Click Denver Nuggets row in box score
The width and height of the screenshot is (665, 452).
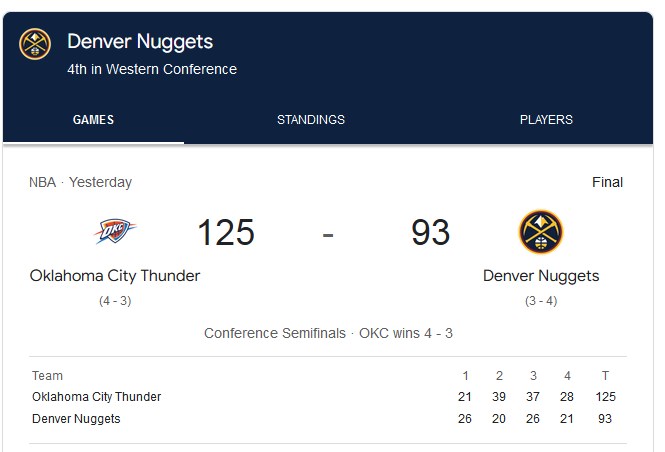click(x=328, y=419)
